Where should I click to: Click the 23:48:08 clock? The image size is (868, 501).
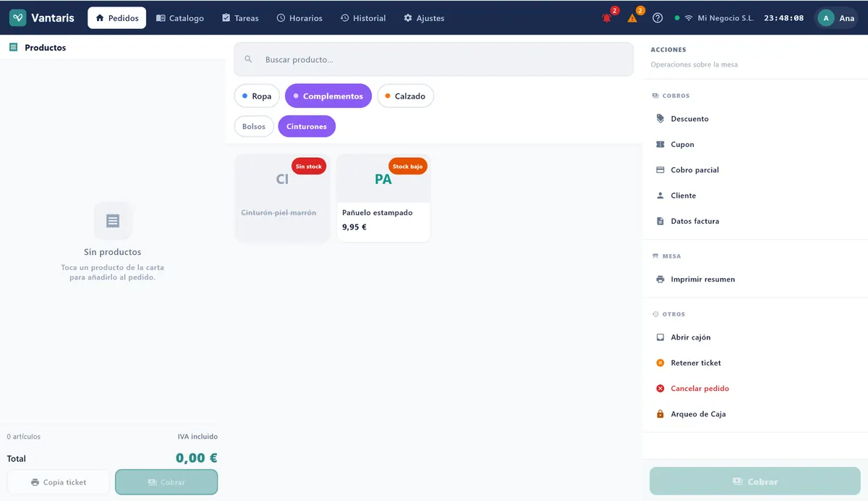tap(784, 18)
